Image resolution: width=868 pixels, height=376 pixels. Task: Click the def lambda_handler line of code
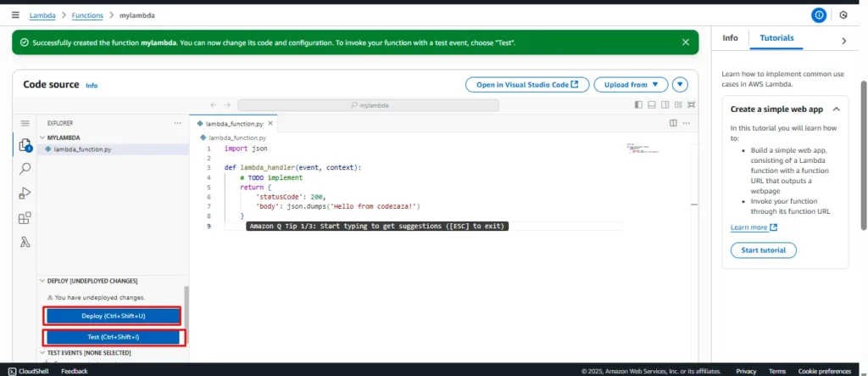click(292, 167)
